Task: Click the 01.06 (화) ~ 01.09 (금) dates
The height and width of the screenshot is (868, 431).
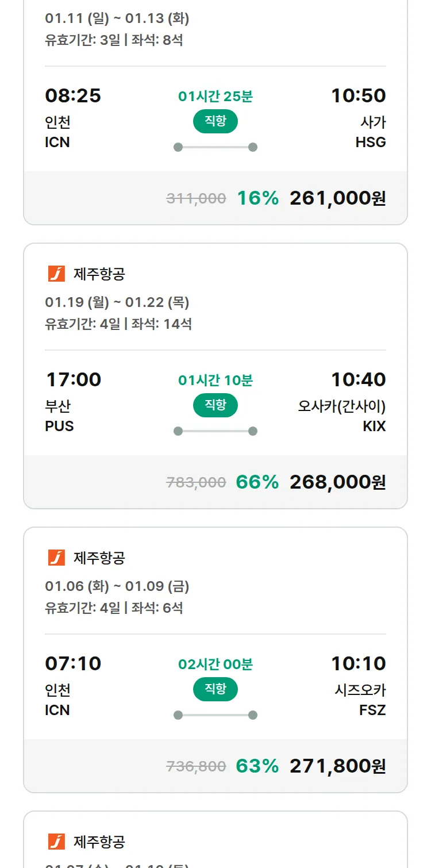Action: (x=117, y=586)
